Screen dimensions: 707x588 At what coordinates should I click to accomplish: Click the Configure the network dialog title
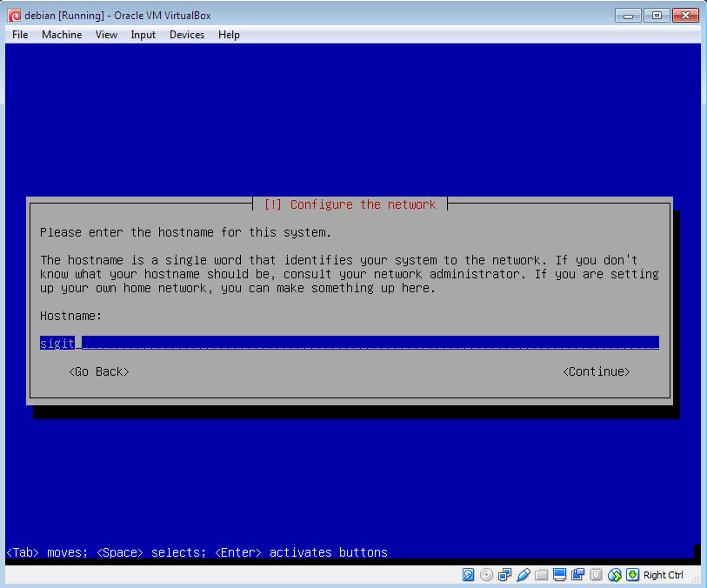pos(350,204)
